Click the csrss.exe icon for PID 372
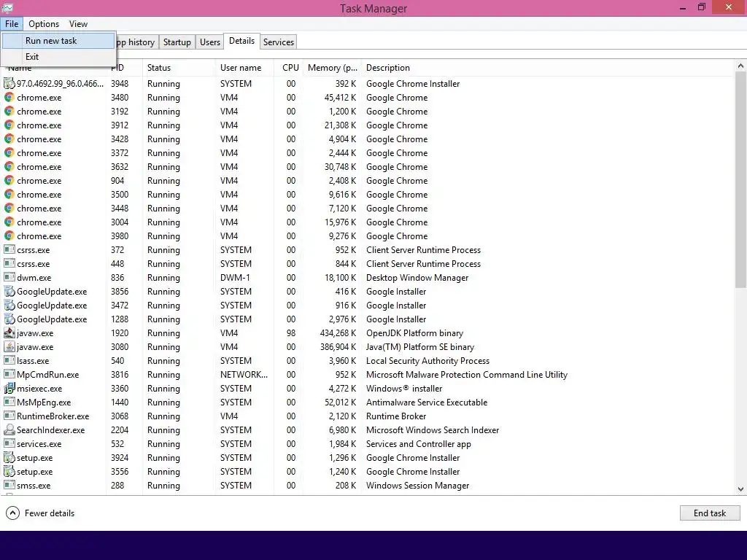 (9, 249)
